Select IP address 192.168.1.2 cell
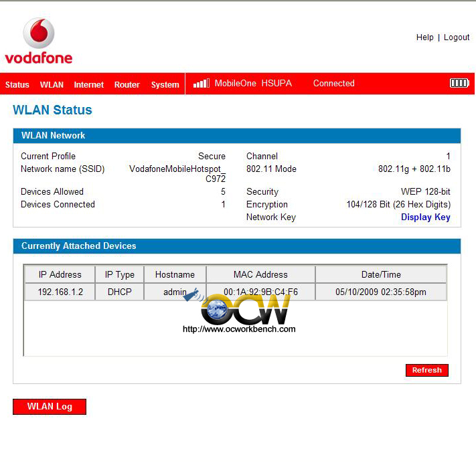The image size is (476, 465). [60, 292]
